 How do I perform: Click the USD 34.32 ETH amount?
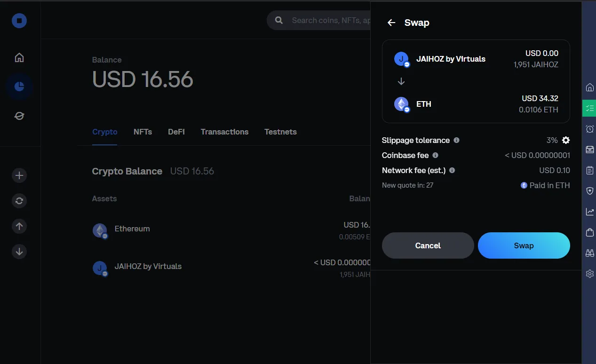[540, 98]
